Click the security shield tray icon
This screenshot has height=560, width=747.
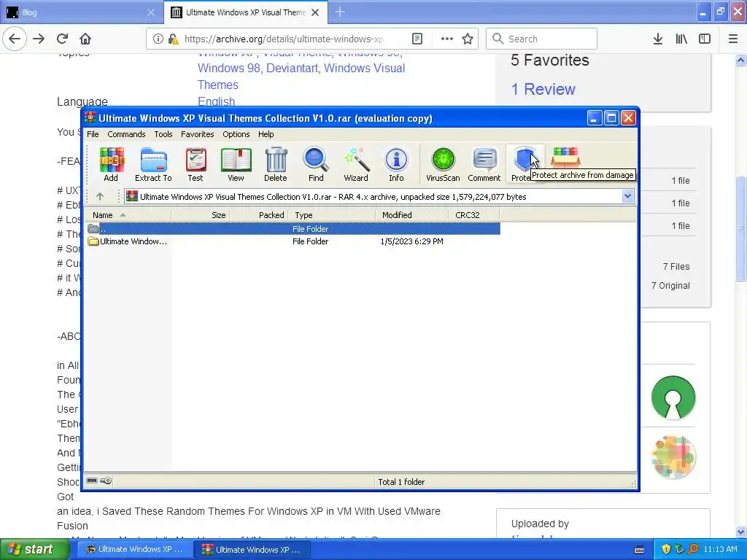point(666,549)
